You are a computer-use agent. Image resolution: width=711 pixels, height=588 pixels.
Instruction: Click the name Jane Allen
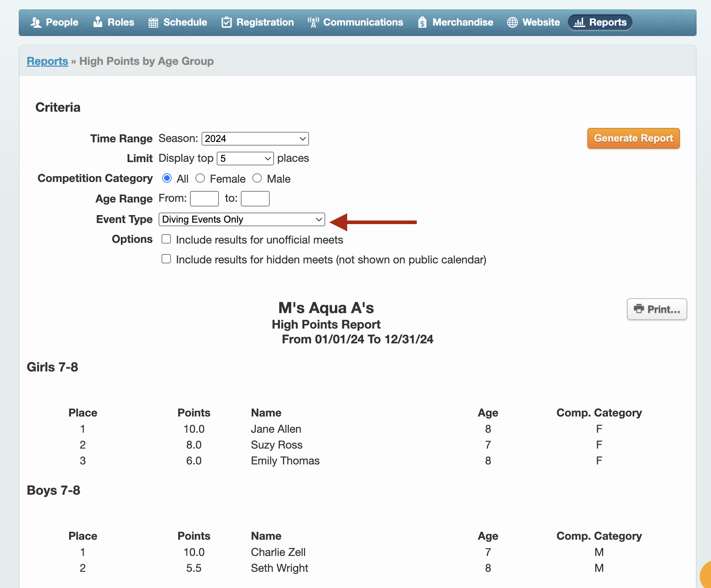[x=276, y=429]
